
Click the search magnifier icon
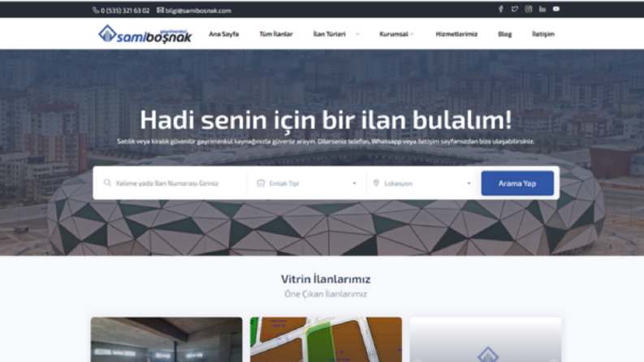point(107,183)
